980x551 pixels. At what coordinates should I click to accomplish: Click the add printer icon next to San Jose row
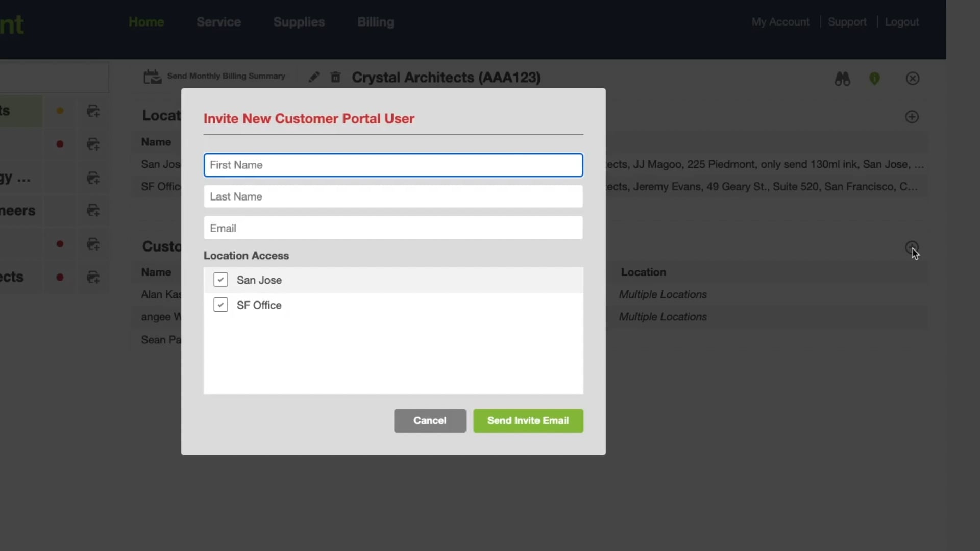click(93, 178)
